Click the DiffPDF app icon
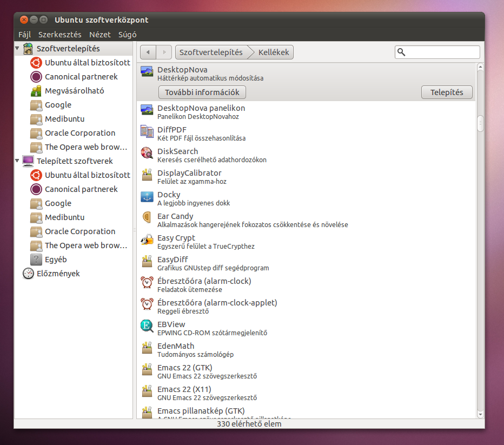 [147, 131]
